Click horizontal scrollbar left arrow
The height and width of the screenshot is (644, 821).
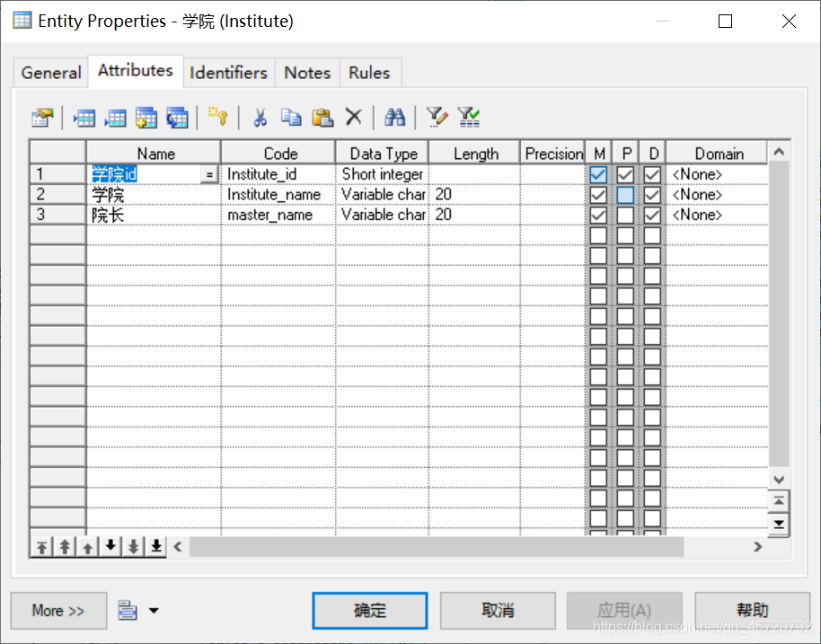178,547
